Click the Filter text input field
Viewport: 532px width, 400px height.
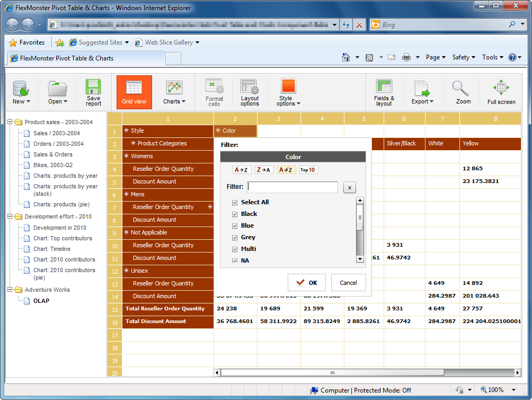[292, 187]
